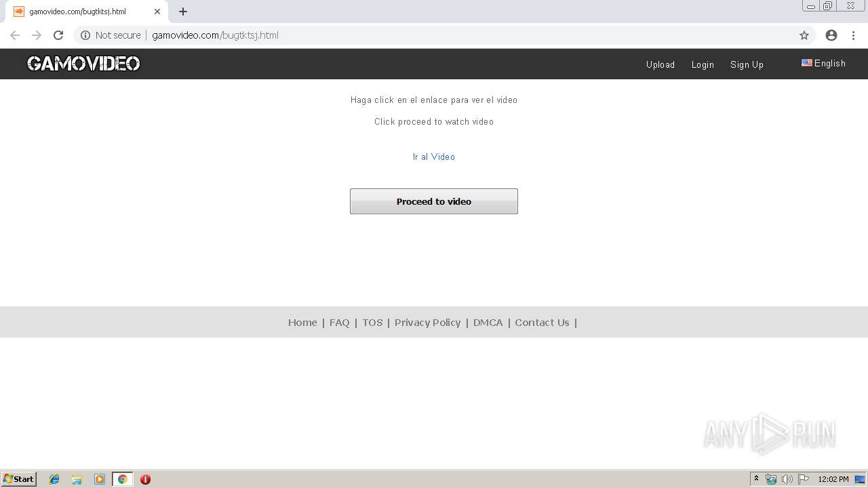Click the GAMOVIDEO logo
Image resolution: width=868 pixels, height=488 pixels.
(x=83, y=64)
